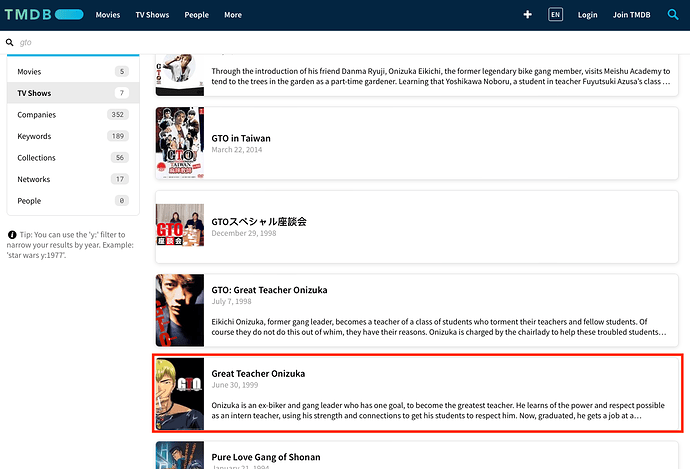This screenshot has width=690, height=469.
Task: Open the GTO in Taiwan poster
Action: pos(180,143)
